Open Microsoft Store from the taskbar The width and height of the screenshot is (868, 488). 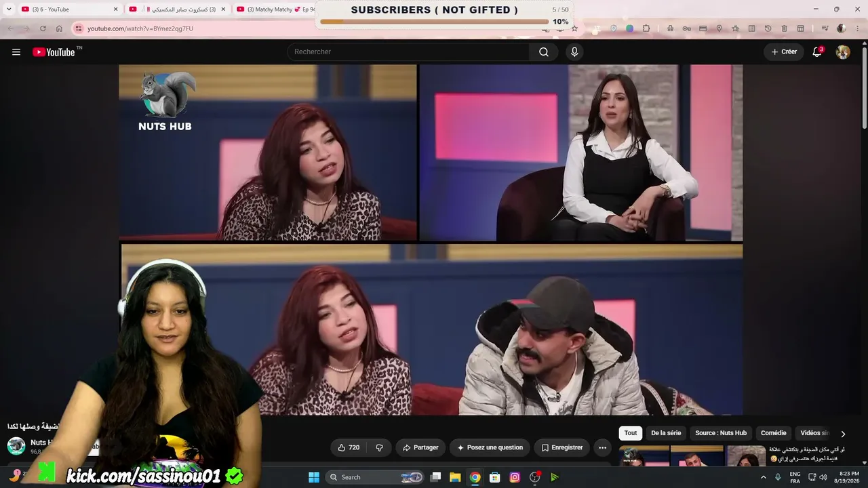495,477
